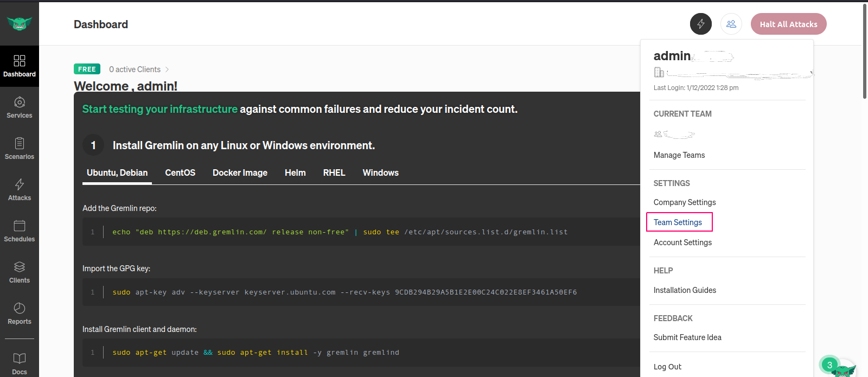
Task: Switch to the CentOS tab
Action: [x=180, y=172]
